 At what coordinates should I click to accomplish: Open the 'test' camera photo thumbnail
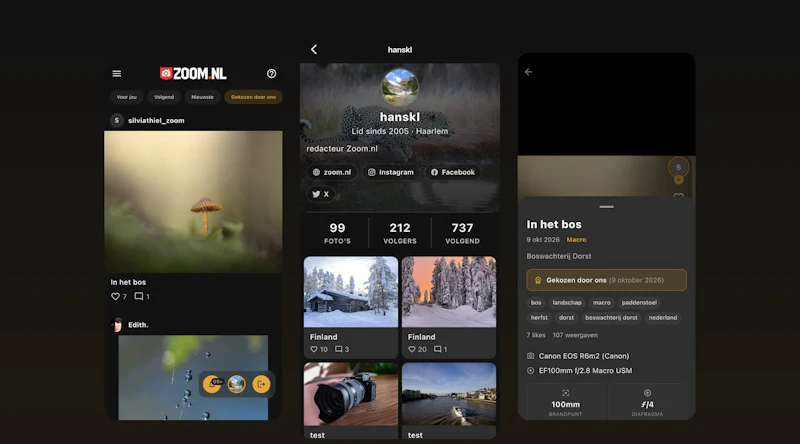tap(351, 394)
